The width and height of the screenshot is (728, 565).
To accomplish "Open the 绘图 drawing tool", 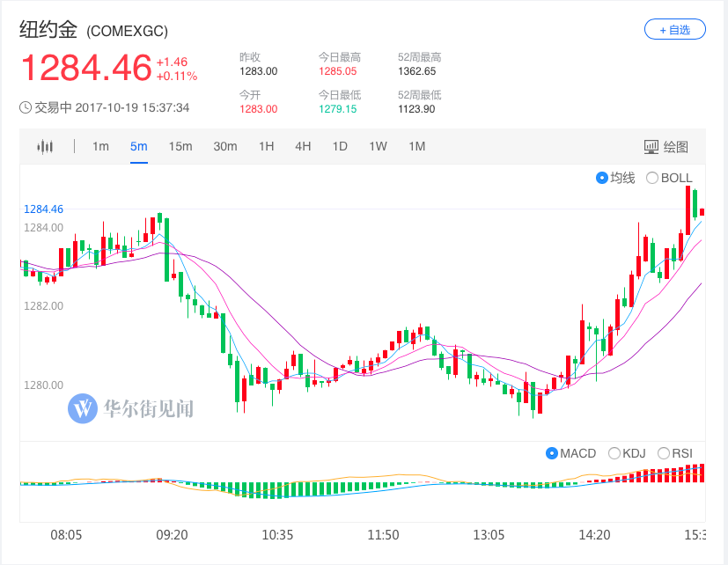I will click(x=665, y=147).
